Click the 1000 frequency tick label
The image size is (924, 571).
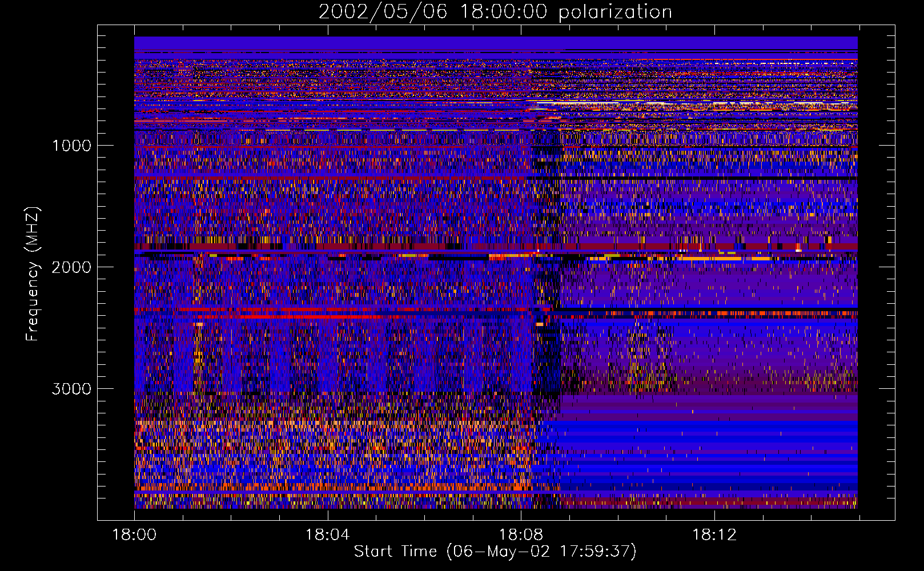coord(71,146)
